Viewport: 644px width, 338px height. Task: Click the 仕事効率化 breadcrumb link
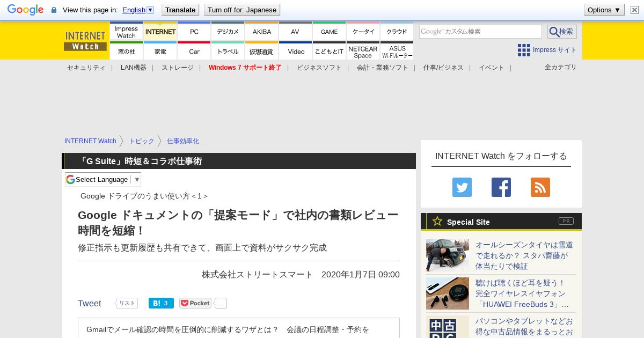coord(183,141)
